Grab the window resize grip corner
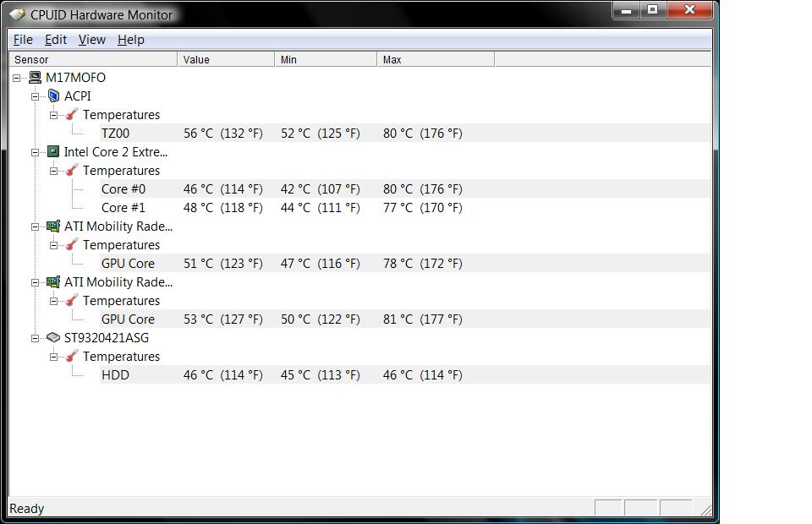812x524 pixels. tap(705, 510)
